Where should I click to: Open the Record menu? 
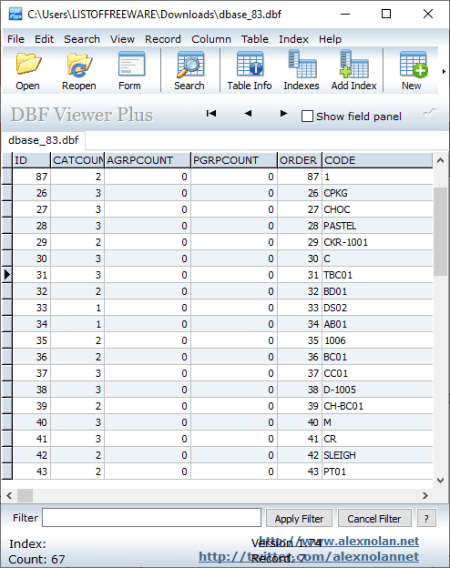[163, 39]
